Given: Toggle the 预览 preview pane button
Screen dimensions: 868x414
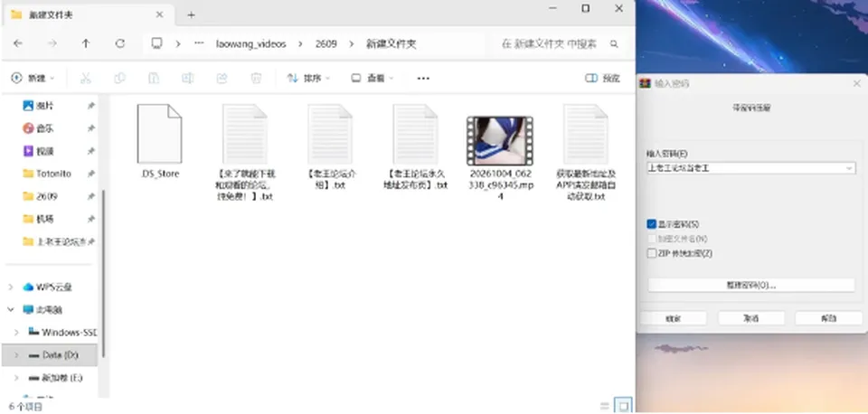Looking at the screenshot, I should click(603, 78).
